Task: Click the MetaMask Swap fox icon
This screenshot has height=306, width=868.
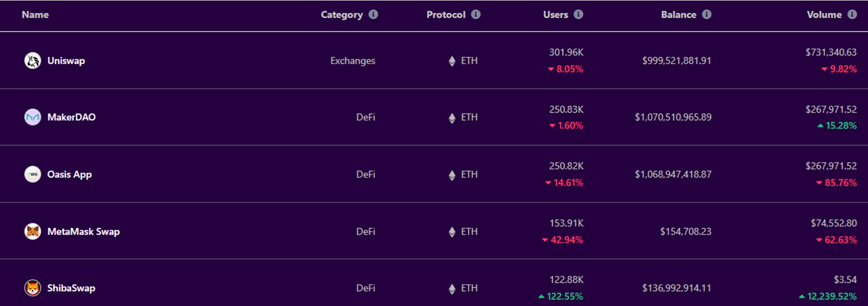Action: click(33, 231)
